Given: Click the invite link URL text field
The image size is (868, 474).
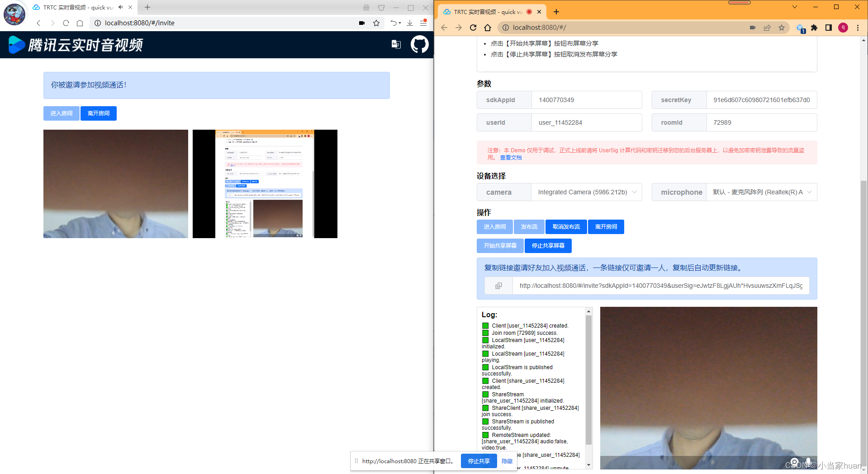Looking at the screenshot, I should point(660,286).
